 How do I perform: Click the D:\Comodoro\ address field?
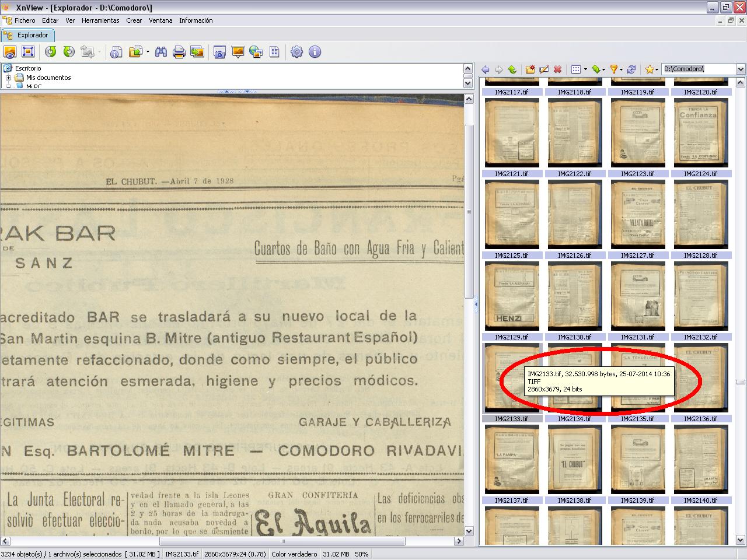[699, 69]
